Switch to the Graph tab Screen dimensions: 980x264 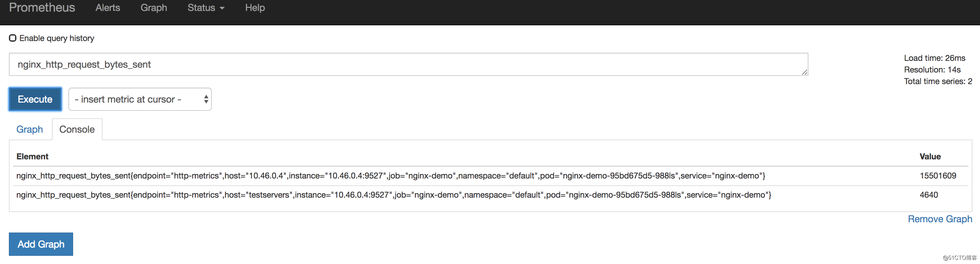pos(30,129)
